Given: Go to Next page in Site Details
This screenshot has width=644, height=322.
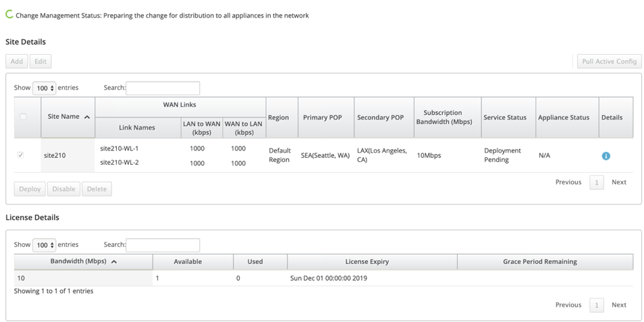Looking at the screenshot, I should click(618, 182).
